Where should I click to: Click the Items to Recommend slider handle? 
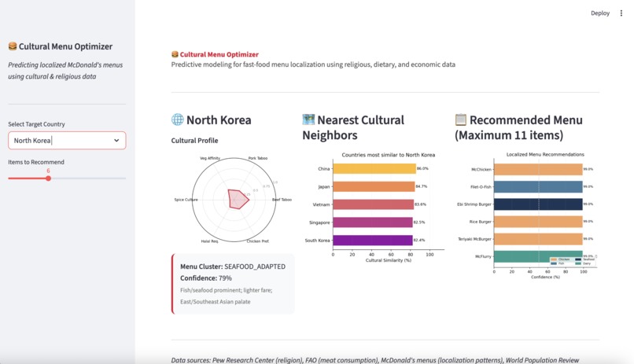click(x=48, y=178)
